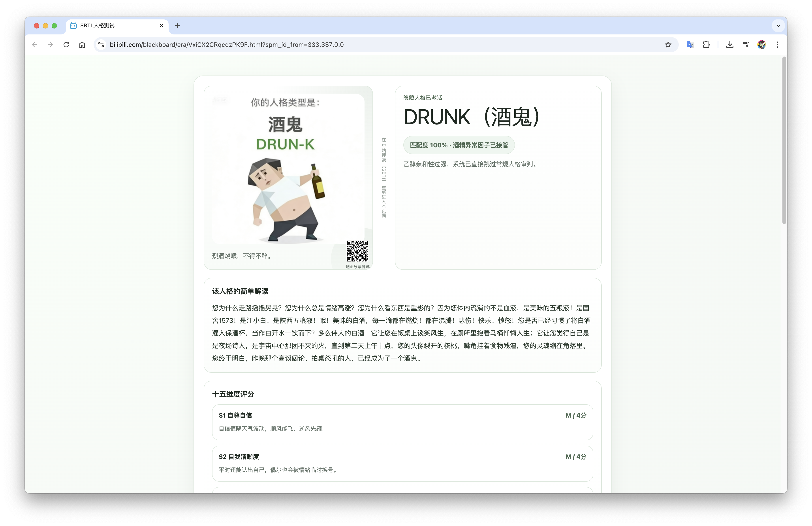Reload the current page

pos(66,44)
